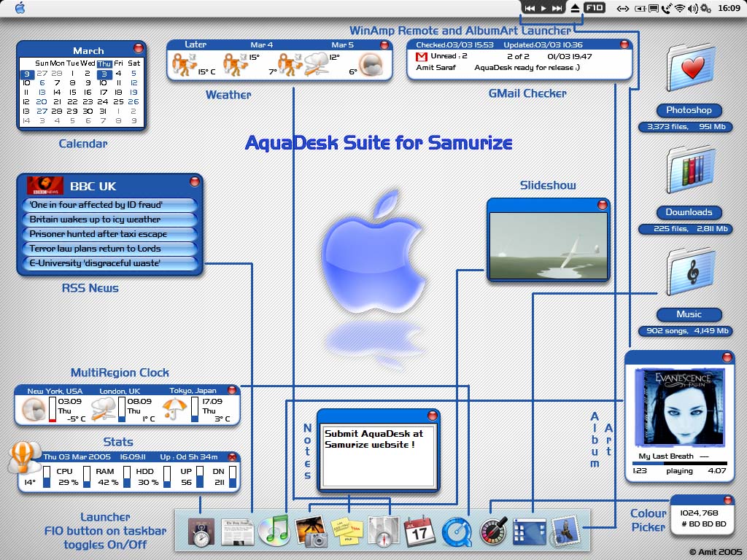Toggle the launcher with the F10 button
The width and height of the screenshot is (747, 560).
pos(595,7)
